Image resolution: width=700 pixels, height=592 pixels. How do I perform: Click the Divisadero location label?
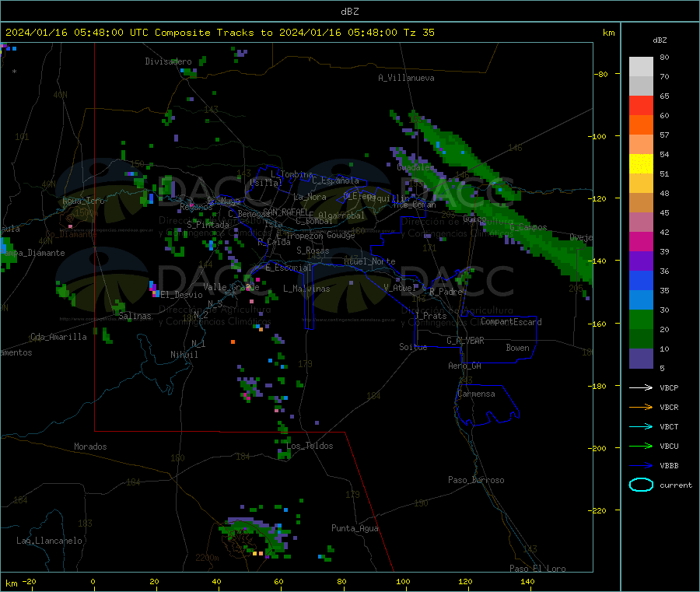click(x=168, y=61)
